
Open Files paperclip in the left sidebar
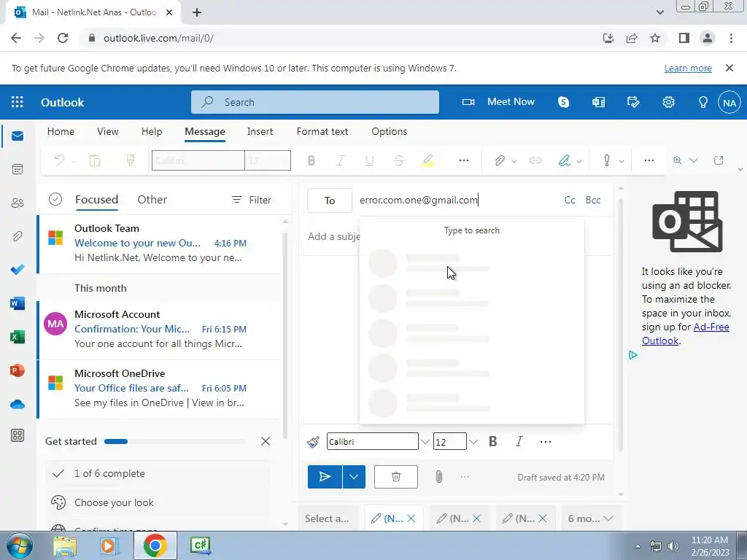18,236
